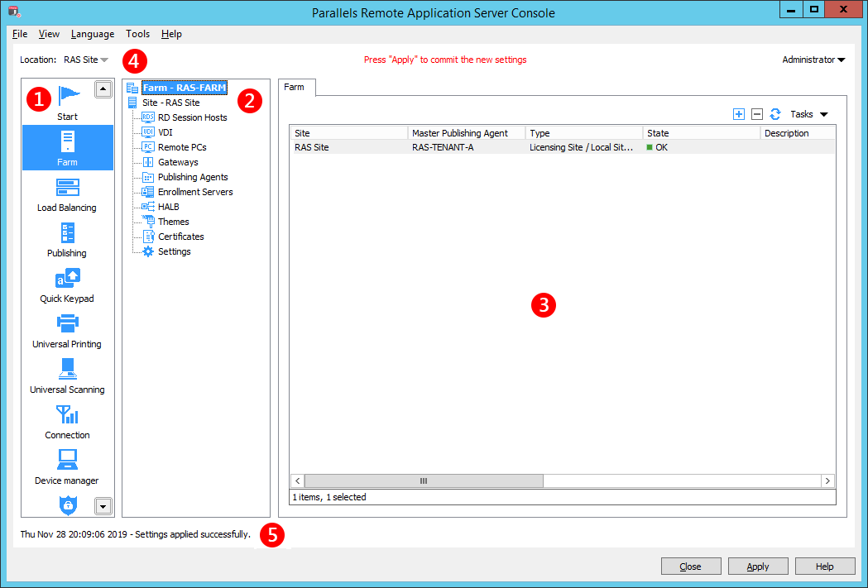Click the application icon in title bar
Image resolution: width=868 pixels, height=588 pixels.
click(x=14, y=12)
